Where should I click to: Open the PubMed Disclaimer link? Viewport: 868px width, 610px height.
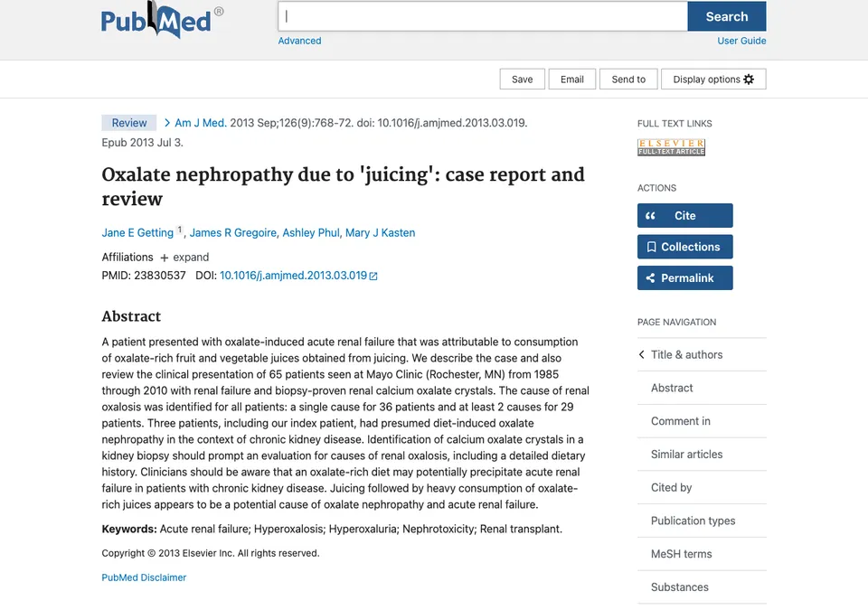(144, 577)
